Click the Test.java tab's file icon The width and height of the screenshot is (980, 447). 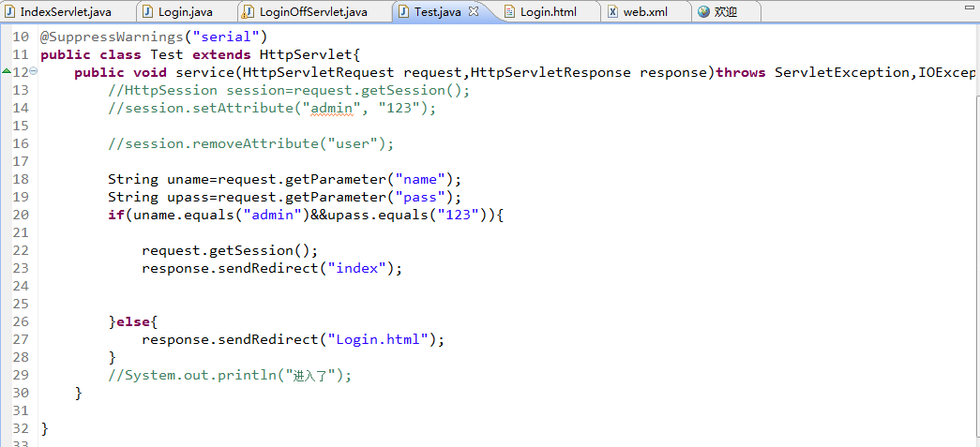pyautogui.click(x=404, y=12)
